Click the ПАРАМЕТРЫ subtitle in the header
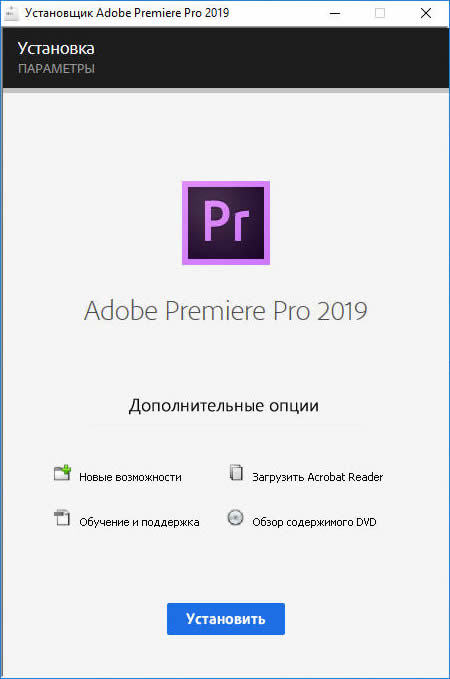 [x=56, y=69]
